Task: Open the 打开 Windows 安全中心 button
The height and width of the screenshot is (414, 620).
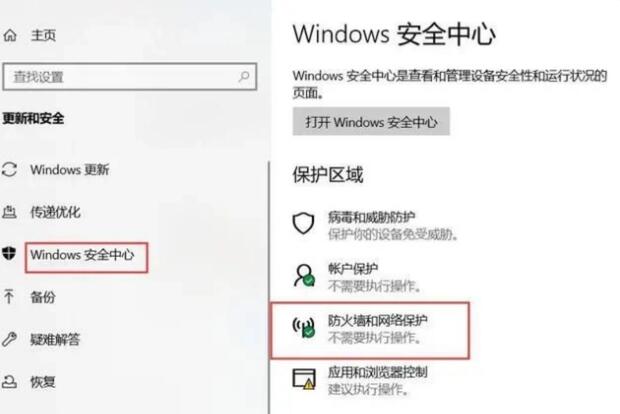Action: point(371,121)
